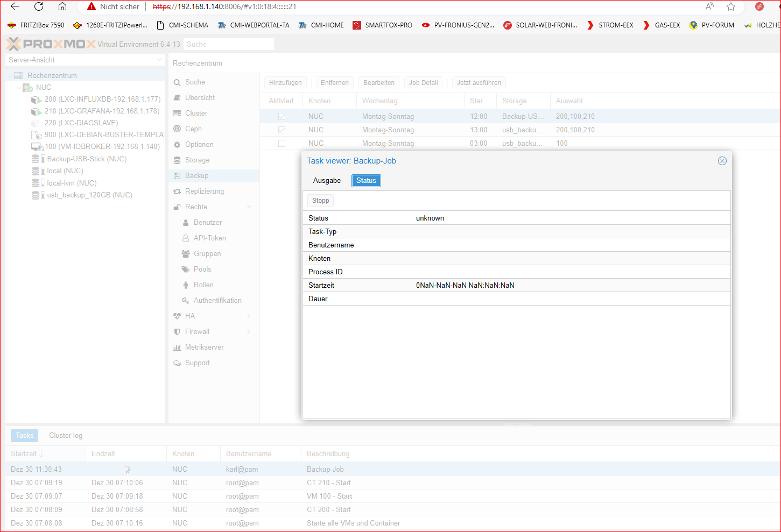Open STROM-EEX bookmark
Image resolution: width=781 pixels, height=532 pixels.
610,25
